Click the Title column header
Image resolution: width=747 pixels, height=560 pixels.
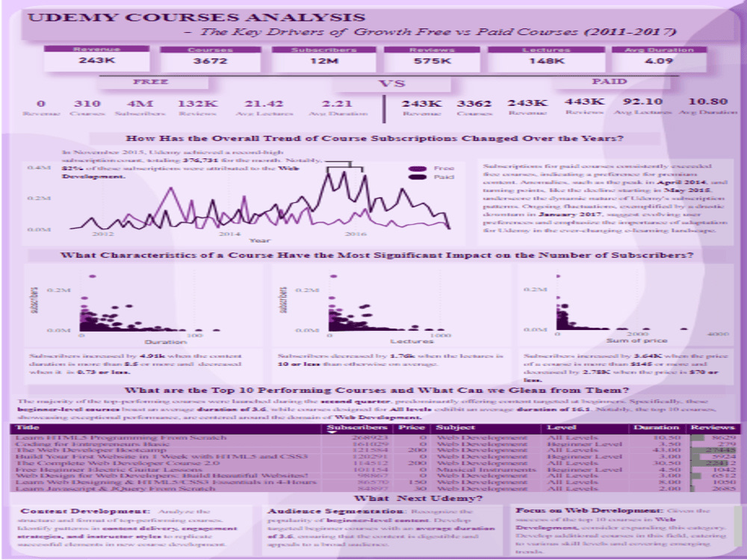click(x=28, y=427)
